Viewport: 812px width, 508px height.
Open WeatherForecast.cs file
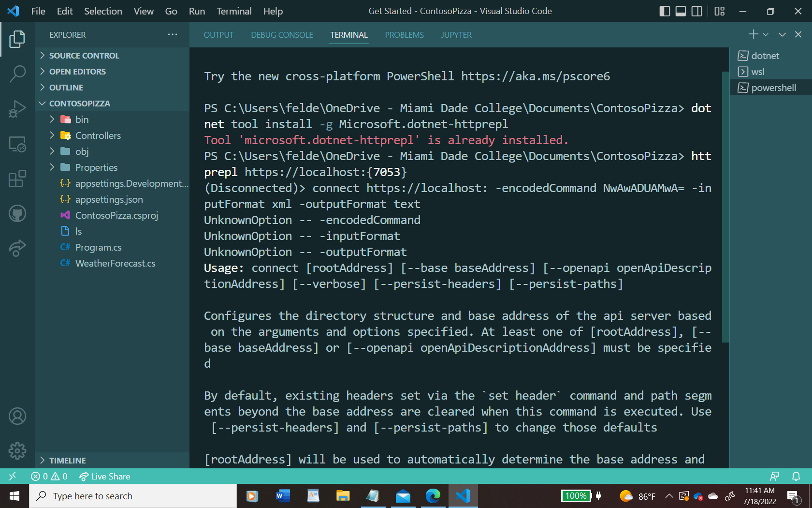[112, 263]
